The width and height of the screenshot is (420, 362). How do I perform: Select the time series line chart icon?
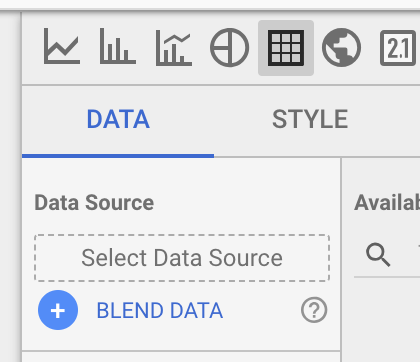coord(62,46)
